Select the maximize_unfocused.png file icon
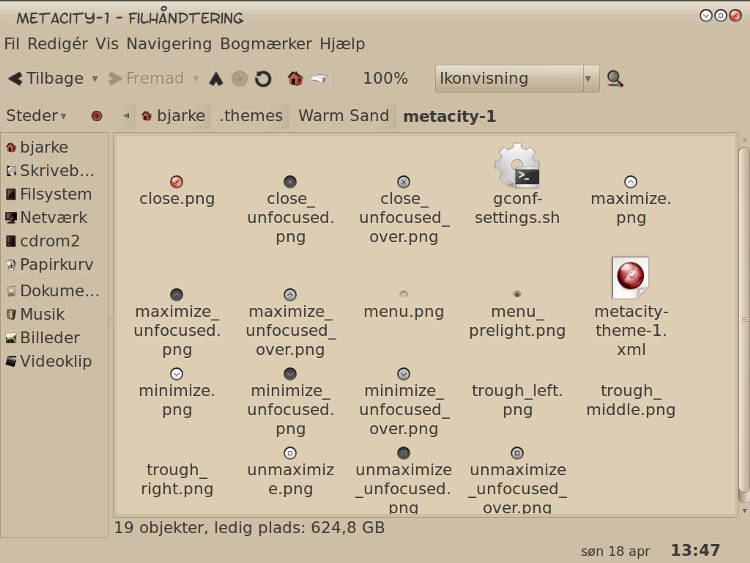Viewport: 750px width, 563px height. tap(176, 295)
